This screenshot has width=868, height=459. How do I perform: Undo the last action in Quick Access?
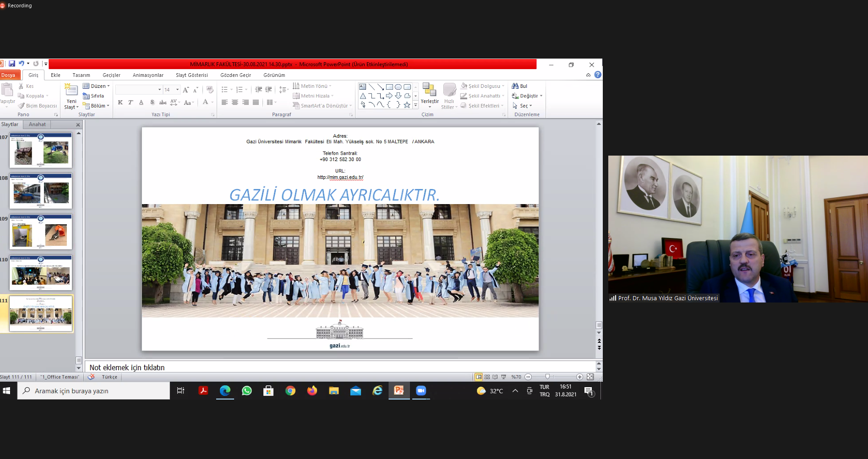coord(21,64)
